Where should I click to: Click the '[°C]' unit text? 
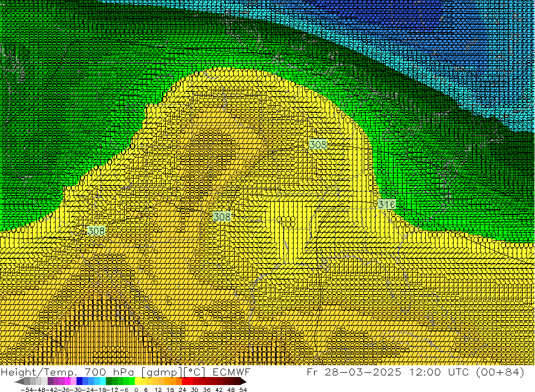tap(195, 372)
